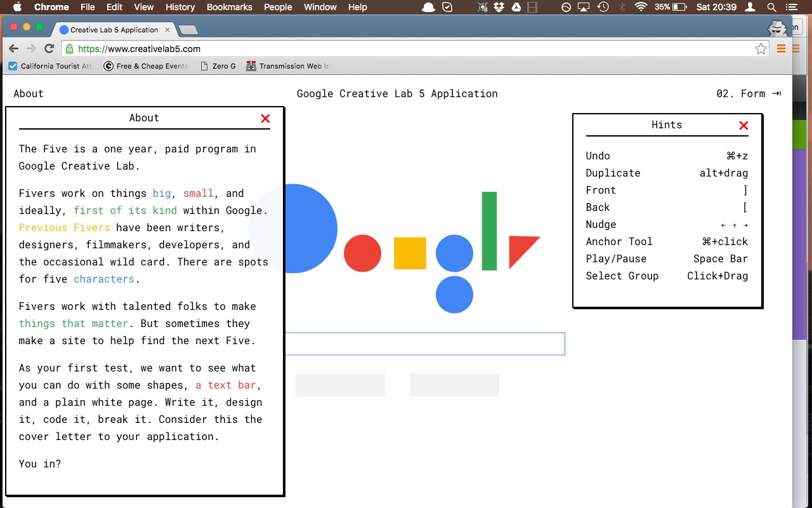Click the battery status indicator
The height and width of the screenshot is (508, 812).
[x=671, y=7]
